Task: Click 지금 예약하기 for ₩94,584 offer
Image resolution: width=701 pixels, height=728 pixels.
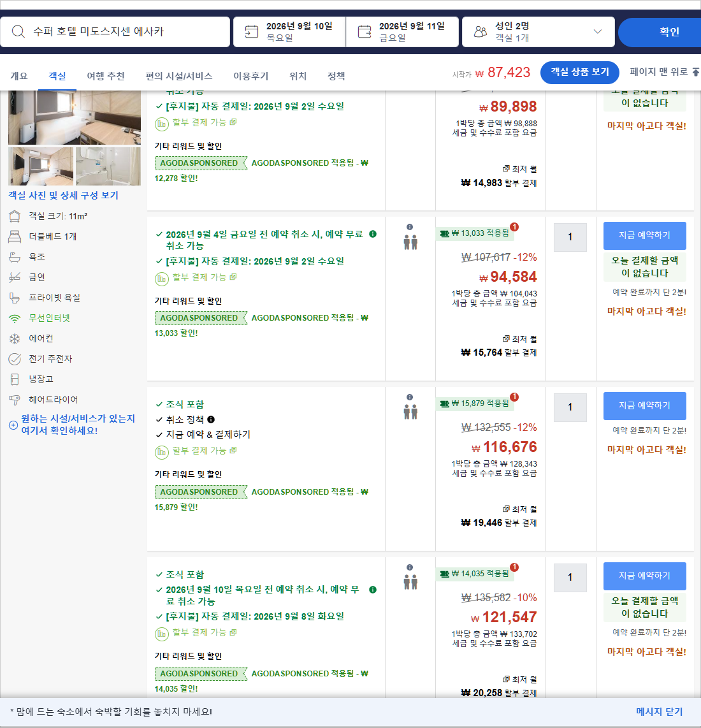Action: [x=644, y=235]
